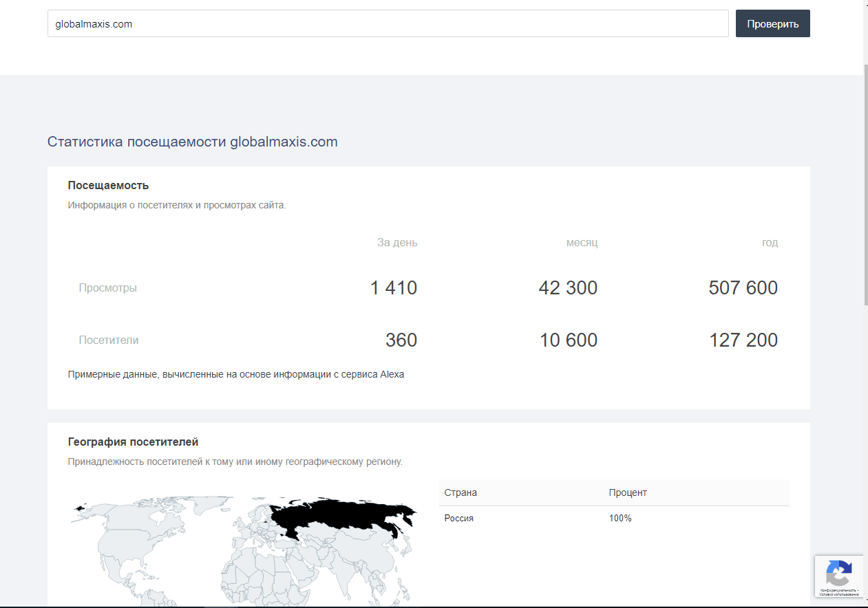The height and width of the screenshot is (608, 868).
Task: Click the monthly views value 42 300
Action: click(x=568, y=287)
